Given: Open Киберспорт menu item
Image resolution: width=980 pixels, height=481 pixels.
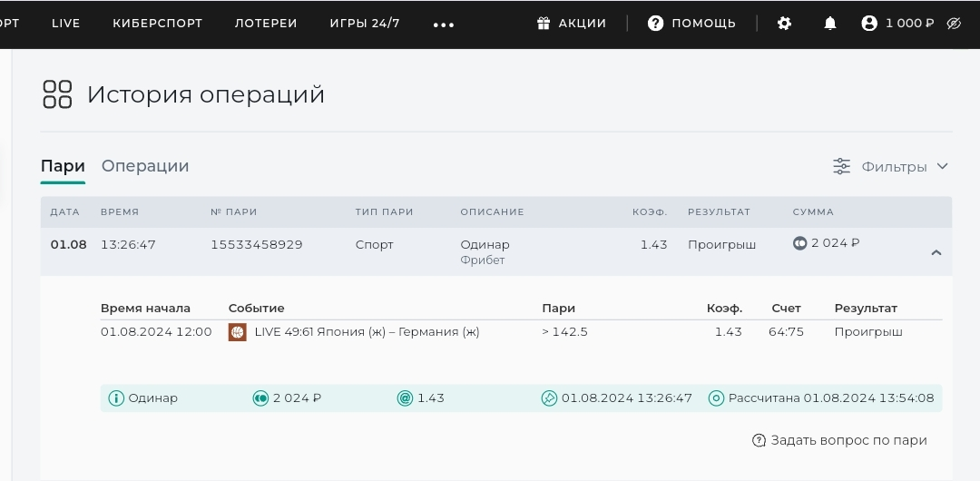Looking at the screenshot, I should [x=157, y=24].
